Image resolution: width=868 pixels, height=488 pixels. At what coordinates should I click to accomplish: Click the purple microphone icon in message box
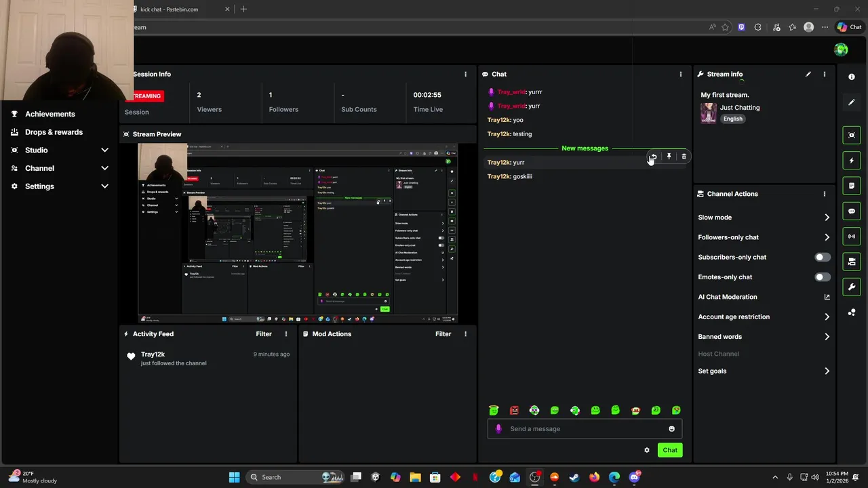pyautogui.click(x=499, y=428)
